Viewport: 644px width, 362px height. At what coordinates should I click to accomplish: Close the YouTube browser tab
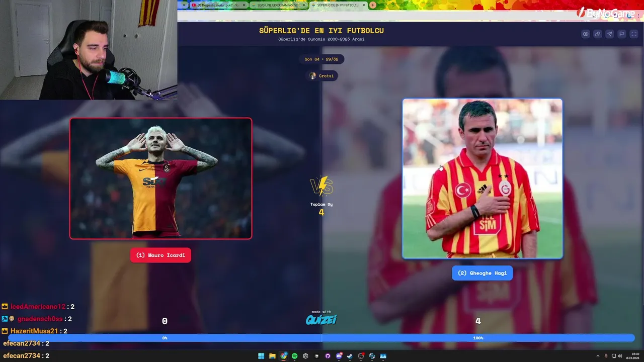pyautogui.click(x=245, y=5)
